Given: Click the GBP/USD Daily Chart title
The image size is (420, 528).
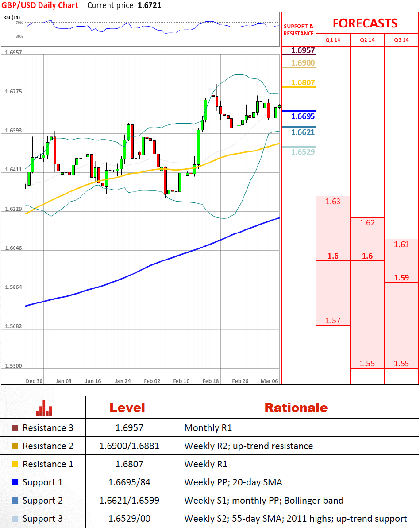Looking at the screenshot, I should point(40,5).
